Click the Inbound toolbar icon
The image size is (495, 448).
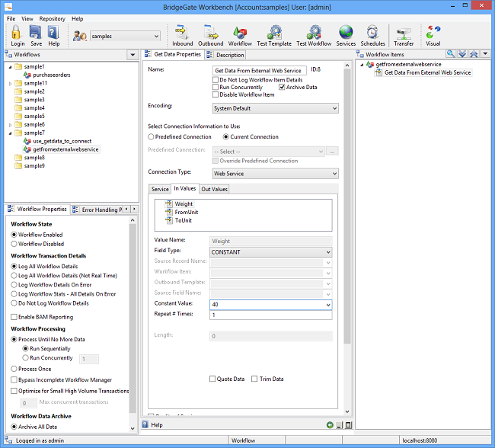click(x=182, y=34)
